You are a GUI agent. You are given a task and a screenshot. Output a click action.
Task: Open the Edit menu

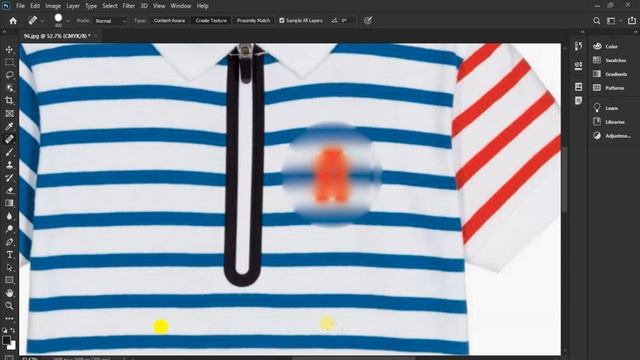click(35, 6)
